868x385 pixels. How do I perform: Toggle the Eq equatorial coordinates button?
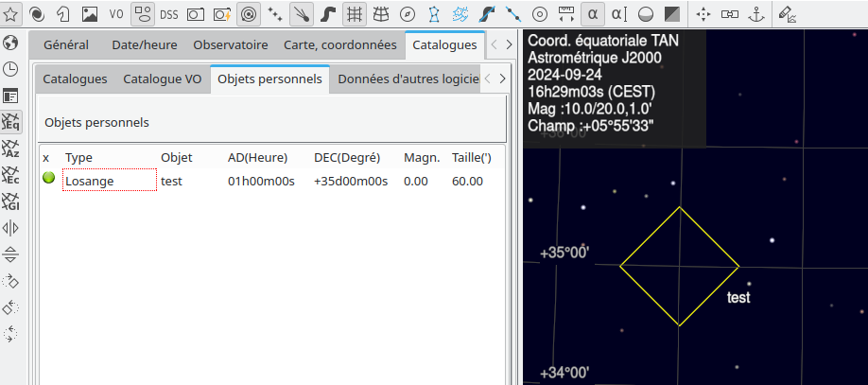11,122
